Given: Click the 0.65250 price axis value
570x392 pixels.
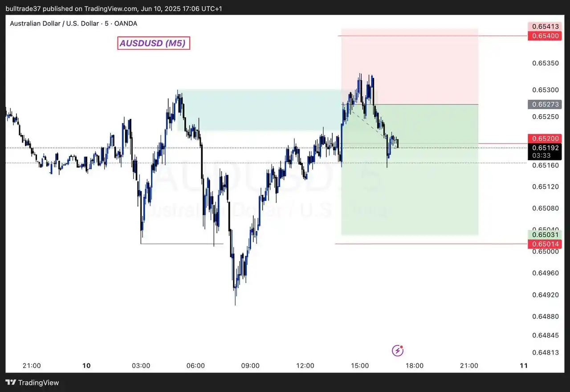Looking at the screenshot, I should click(546, 117).
